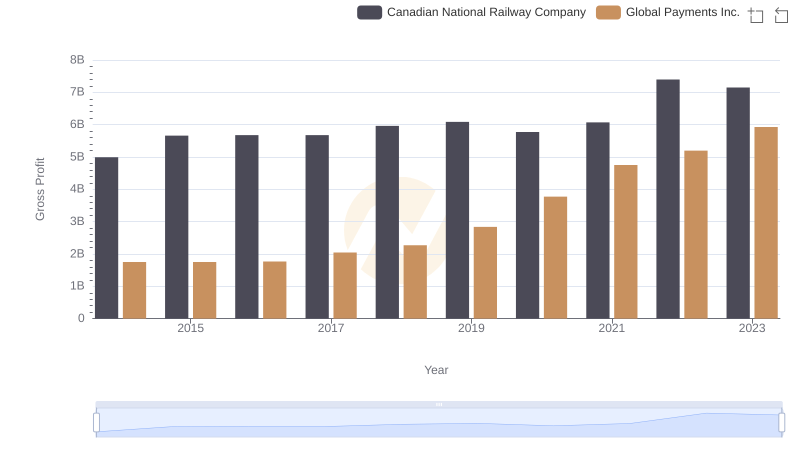Click the Global Payments bar for 2017
This screenshot has width=800, height=461.
coord(345,286)
